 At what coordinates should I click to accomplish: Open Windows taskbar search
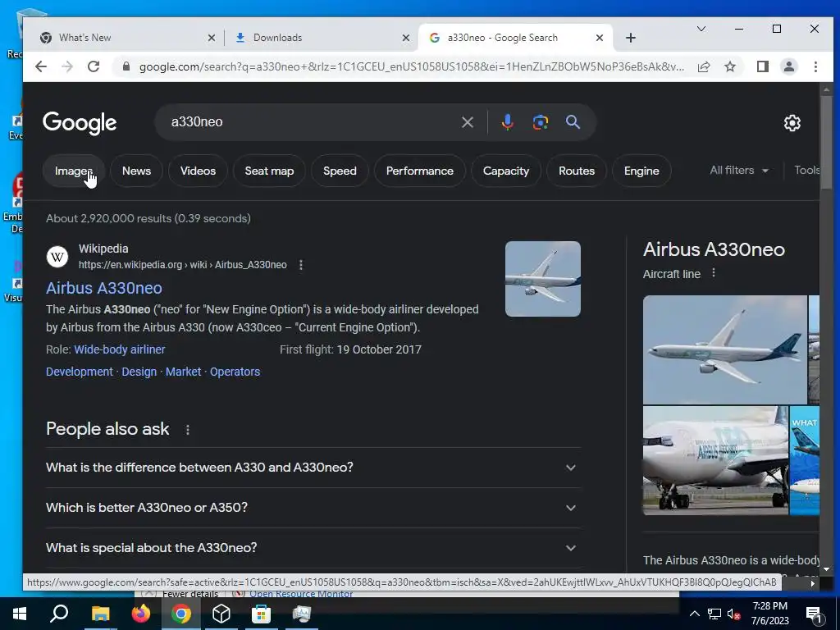tap(59, 614)
